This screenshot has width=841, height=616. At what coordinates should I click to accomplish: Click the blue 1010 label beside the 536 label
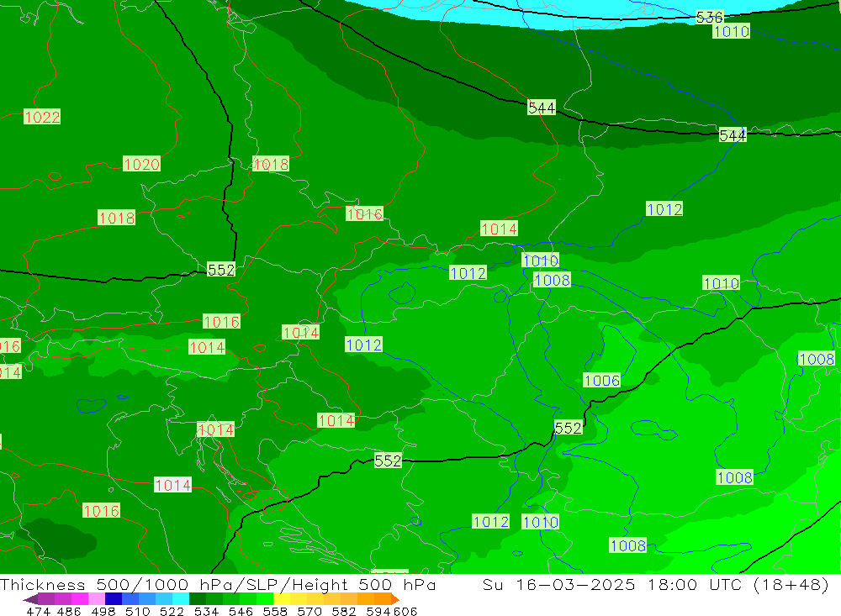pos(731,31)
